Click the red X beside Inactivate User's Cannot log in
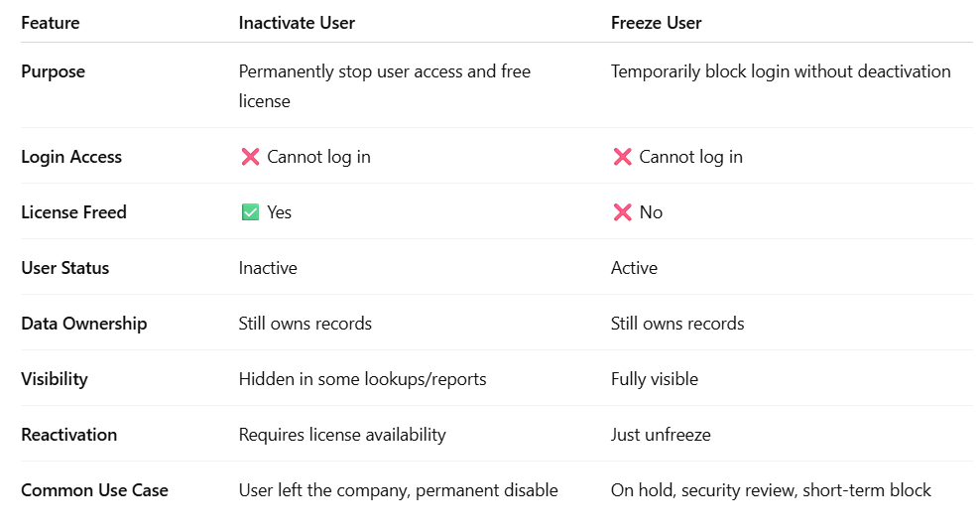The width and height of the screenshot is (980, 532). click(250, 157)
